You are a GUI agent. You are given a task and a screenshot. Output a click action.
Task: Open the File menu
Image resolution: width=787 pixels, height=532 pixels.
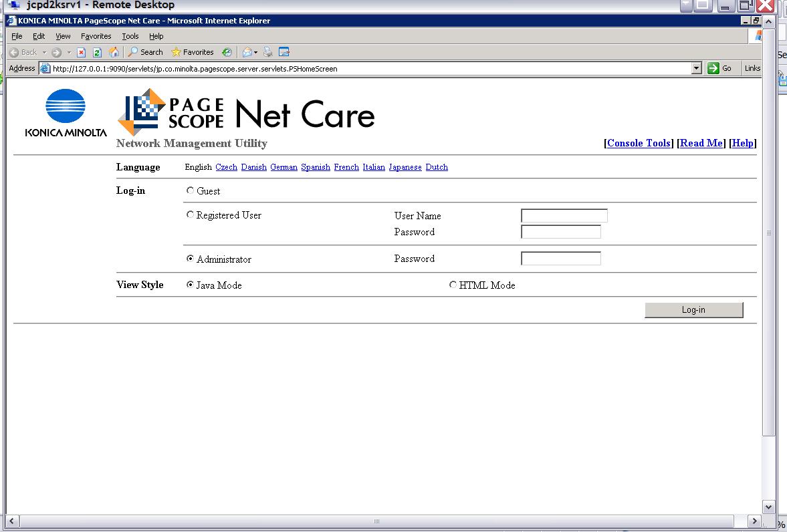[x=17, y=36]
